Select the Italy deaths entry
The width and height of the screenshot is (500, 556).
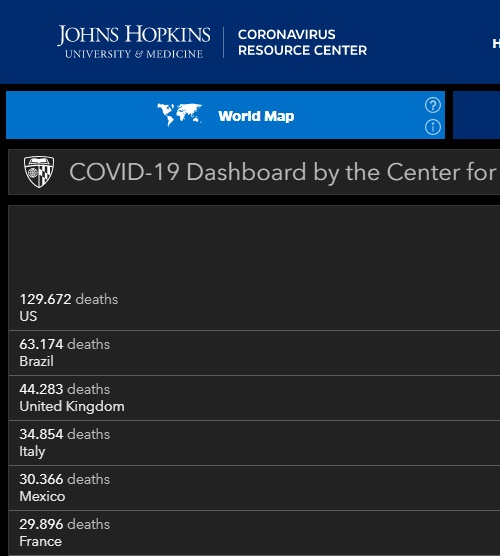click(254, 443)
